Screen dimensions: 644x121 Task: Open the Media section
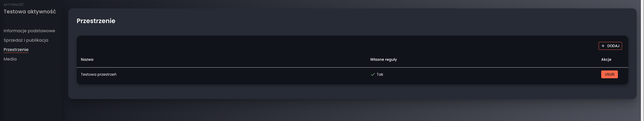pyautogui.click(x=10, y=59)
